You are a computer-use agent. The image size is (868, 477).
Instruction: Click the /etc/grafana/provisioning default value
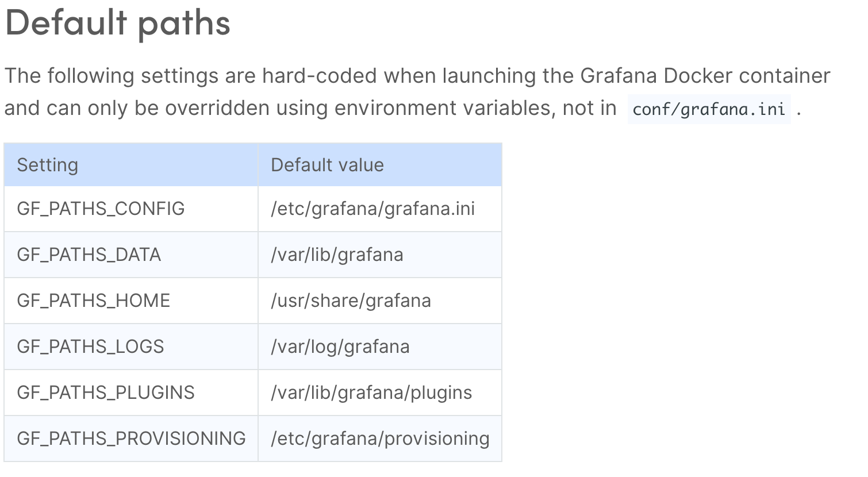coord(380,438)
